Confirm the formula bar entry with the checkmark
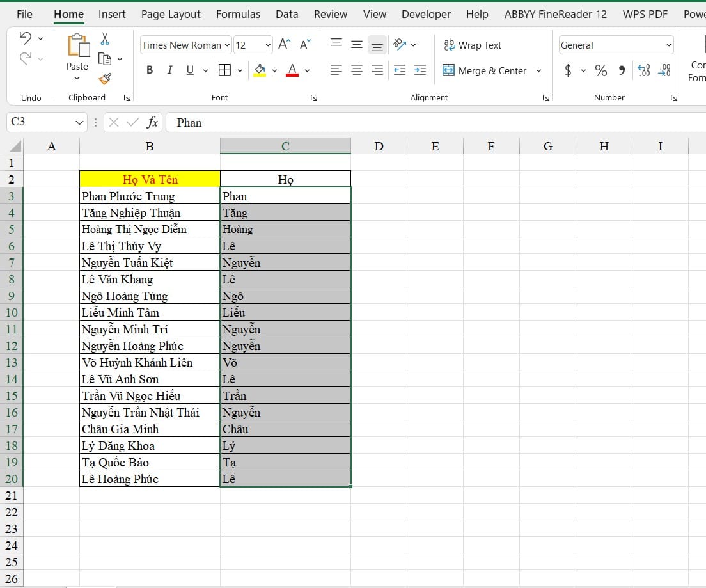Image resolution: width=706 pixels, height=588 pixels. coord(133,122)
